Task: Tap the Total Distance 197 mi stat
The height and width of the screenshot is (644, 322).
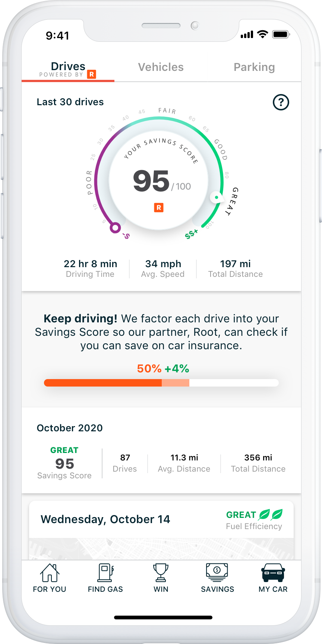Action: [x=236, y=269]
